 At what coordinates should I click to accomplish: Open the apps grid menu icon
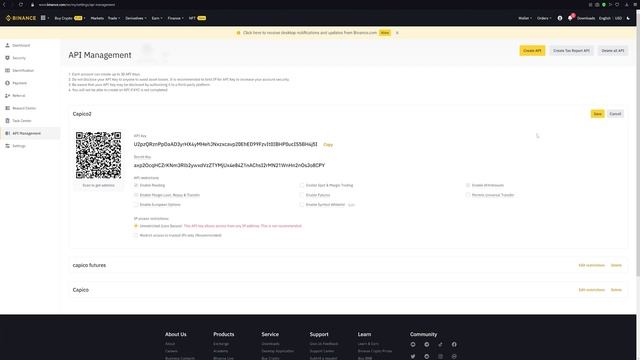coord(43,18)
